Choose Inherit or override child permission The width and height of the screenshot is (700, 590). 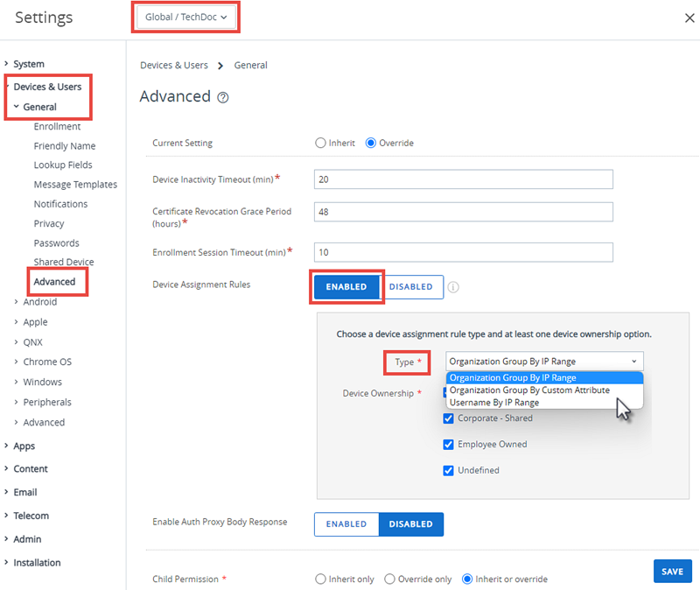click(467, 579)
